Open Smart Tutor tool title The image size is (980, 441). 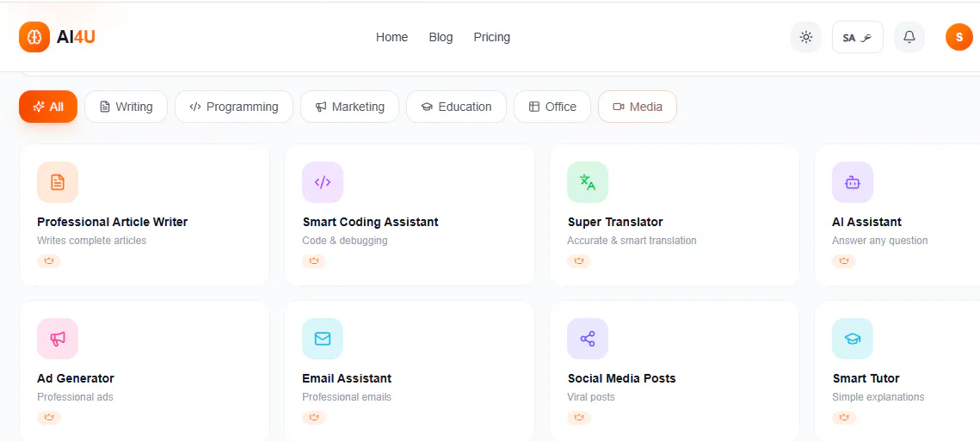[866, 378]
